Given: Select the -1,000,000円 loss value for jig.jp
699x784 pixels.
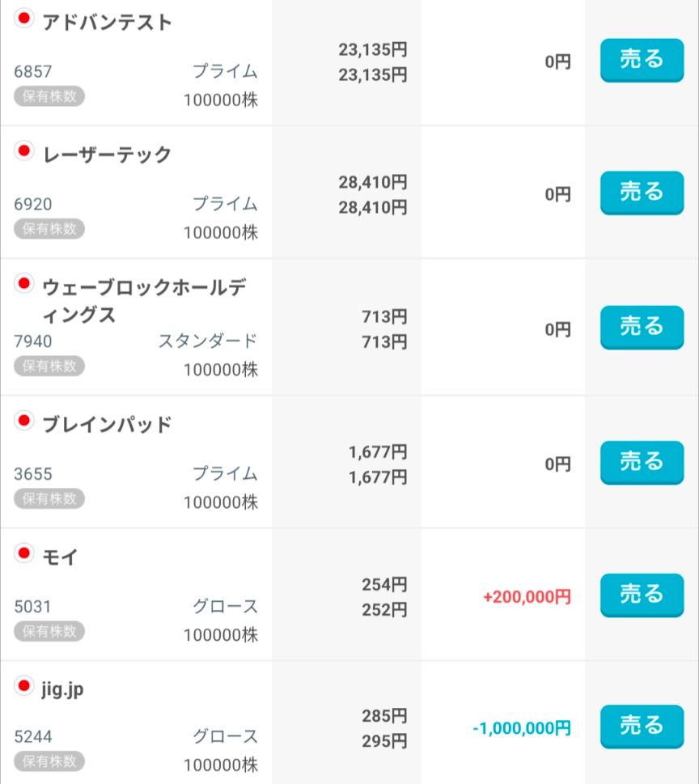Looking at the screenshot, I should (x=522, y=728).
